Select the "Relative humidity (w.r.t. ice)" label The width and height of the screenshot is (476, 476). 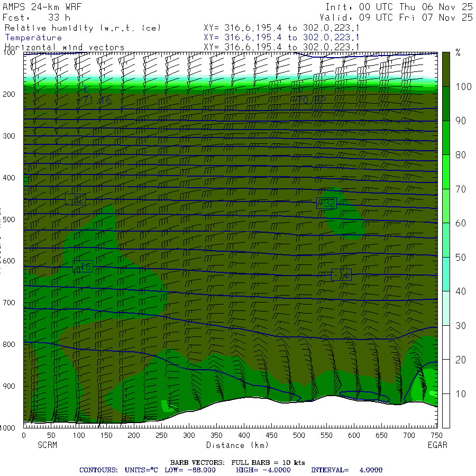(x=83, y=28)
